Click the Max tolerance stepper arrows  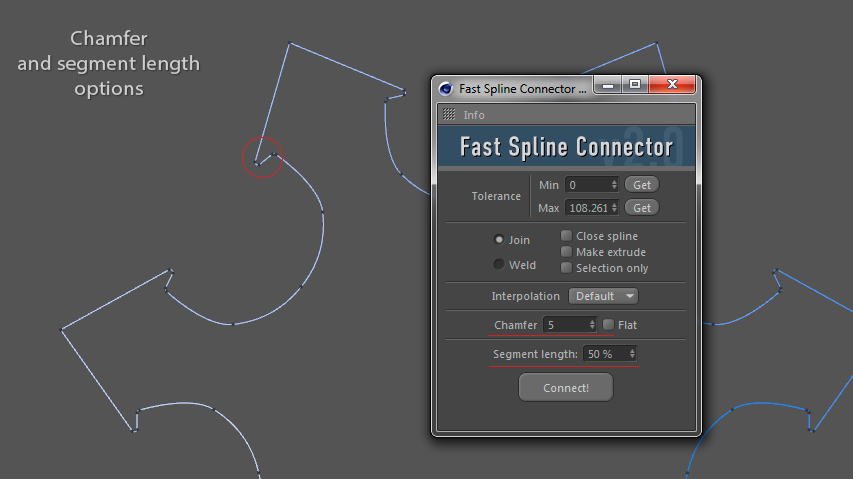[614, 208]
